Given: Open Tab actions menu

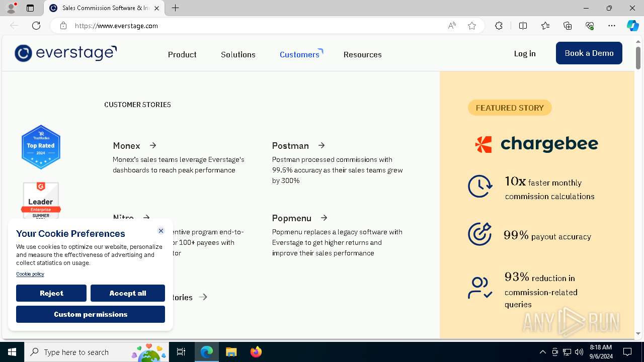Looking at the screenshot, I should 30,8.
